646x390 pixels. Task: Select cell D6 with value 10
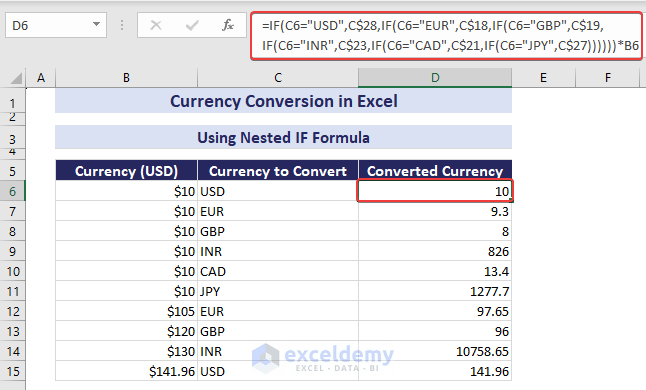point(435,191)
